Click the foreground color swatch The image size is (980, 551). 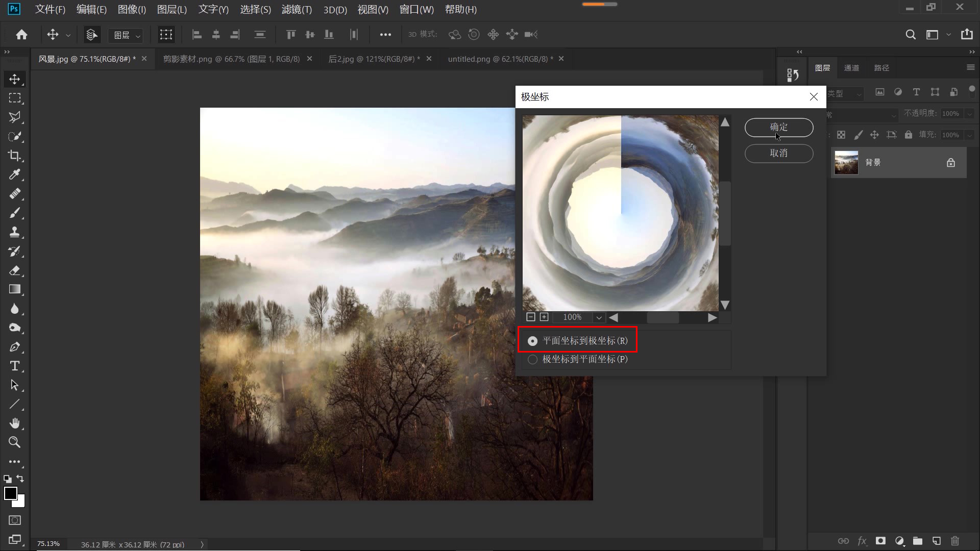tap(10, 493)
